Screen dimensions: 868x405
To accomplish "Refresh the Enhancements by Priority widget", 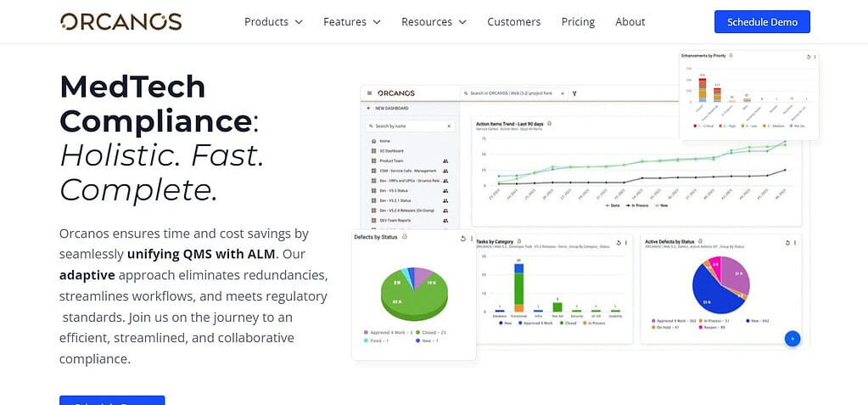I will point(809,57).
